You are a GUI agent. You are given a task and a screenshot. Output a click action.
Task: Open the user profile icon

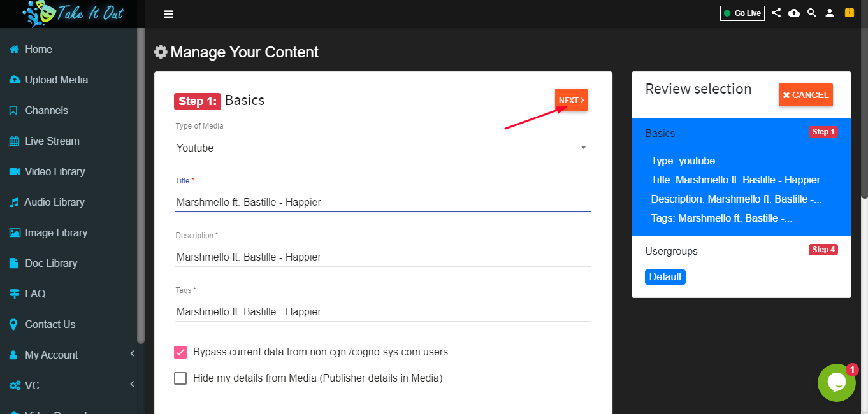(830, 13)
